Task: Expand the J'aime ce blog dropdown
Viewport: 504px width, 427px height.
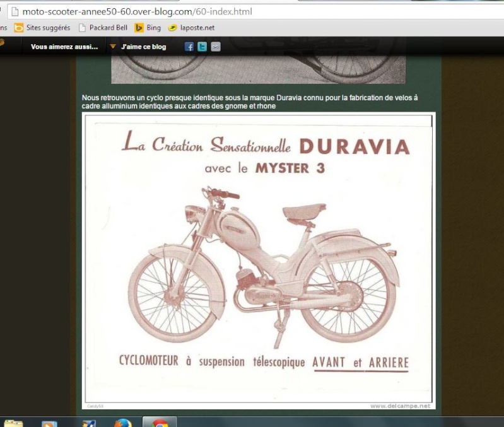Action: 138,47
